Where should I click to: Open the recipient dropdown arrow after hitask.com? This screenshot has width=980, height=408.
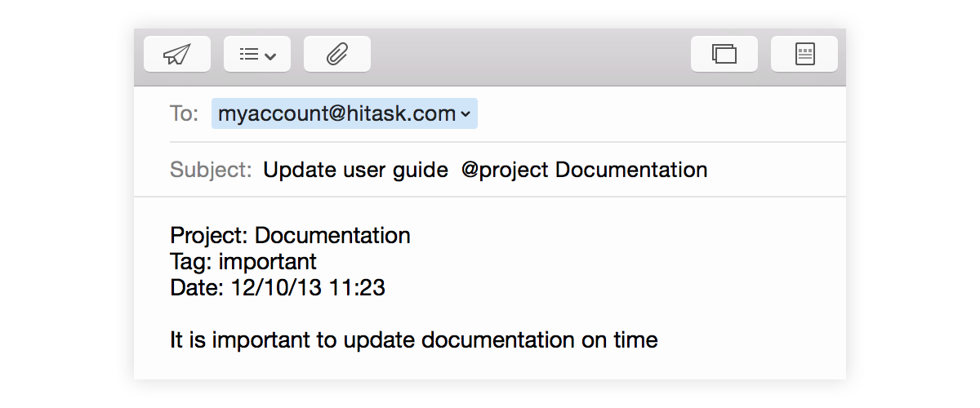click(x=465, y=114)
